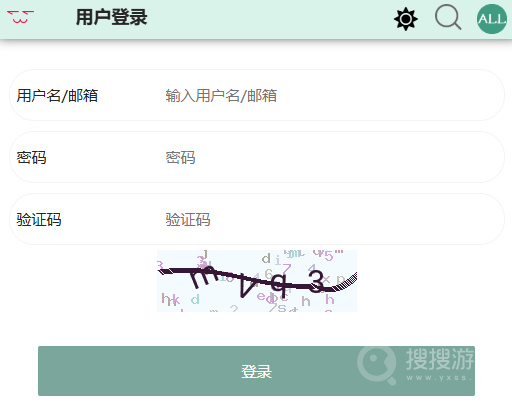
Task: Click the 搜搜游 watermark text
Action: point(440,359)
